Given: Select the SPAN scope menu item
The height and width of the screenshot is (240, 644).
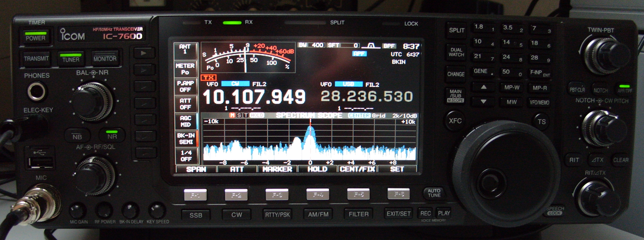Looking at the screenshot, I should (196, 169).
